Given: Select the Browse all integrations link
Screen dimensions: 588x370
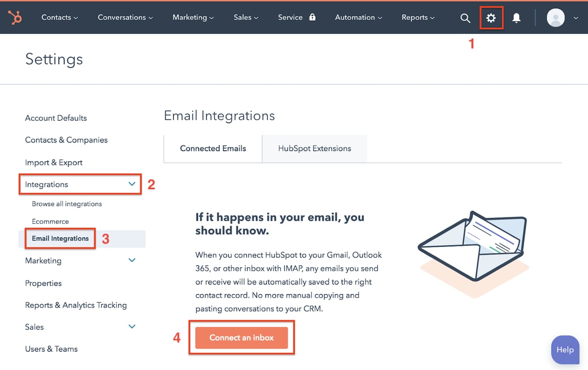Looking at the screenshot, I should 67,204.
